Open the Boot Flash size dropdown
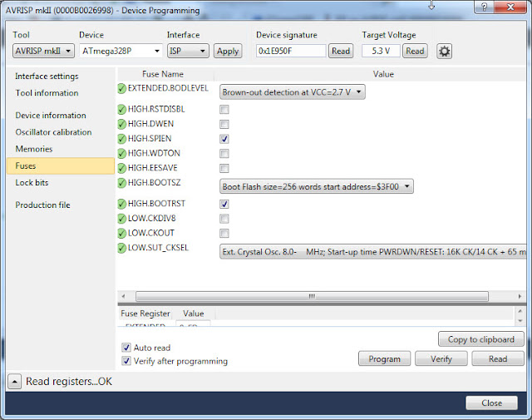The height and width of the screenshot is (420, 532). pos(317,186)
